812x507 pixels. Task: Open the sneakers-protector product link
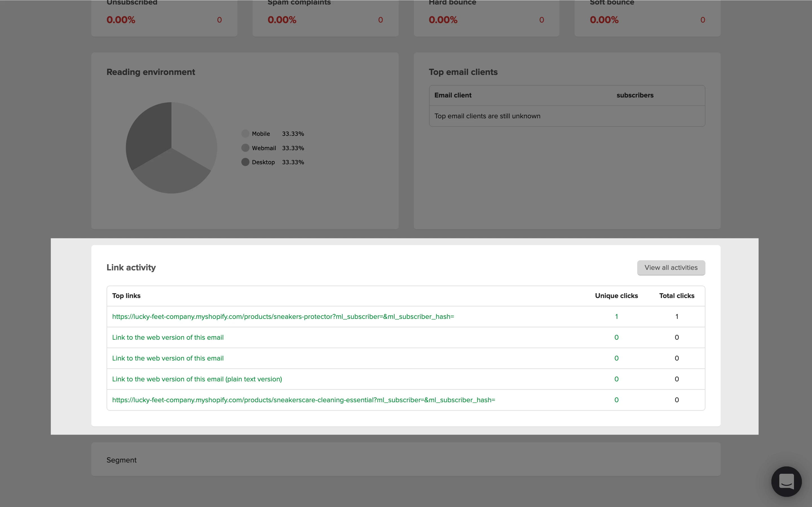[x=283, y=317]
